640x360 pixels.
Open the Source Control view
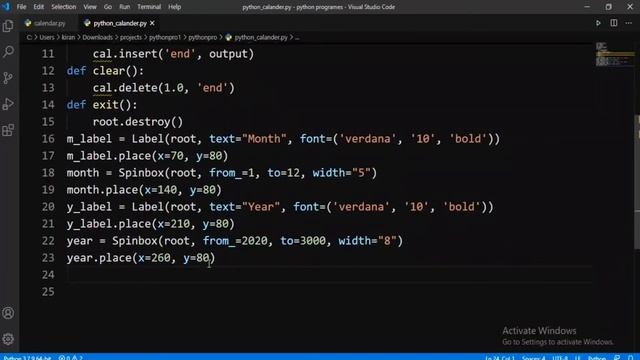click(8, 78)
